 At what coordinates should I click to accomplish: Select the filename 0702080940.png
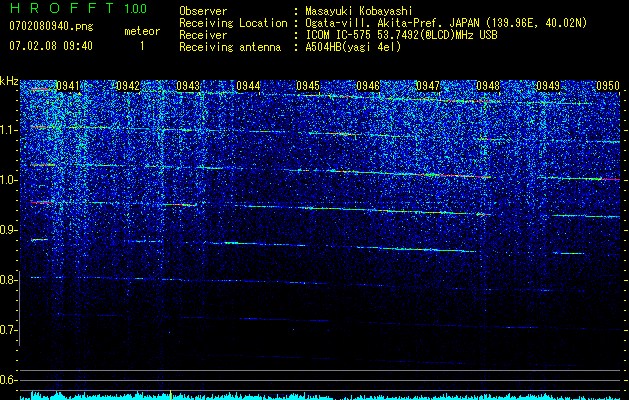pyautogui.click(x=51, y=27)
